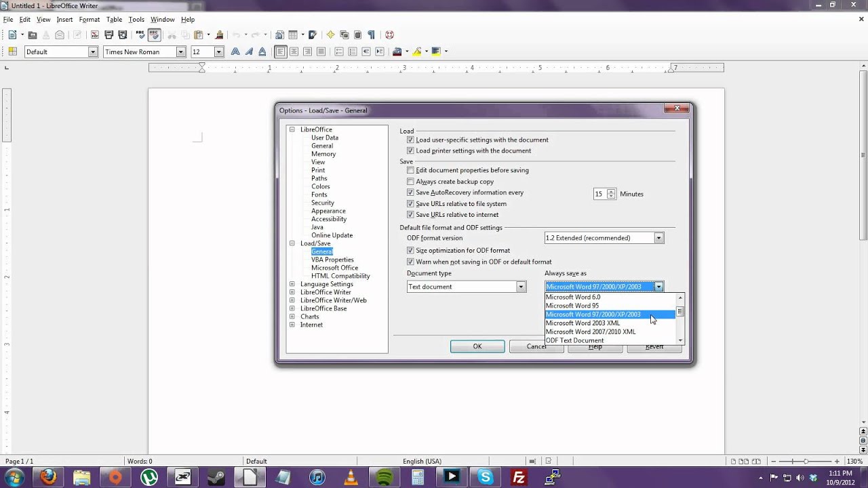
Task: Uncheck Load user-specific settings with the document
Action: coord(410,140)
